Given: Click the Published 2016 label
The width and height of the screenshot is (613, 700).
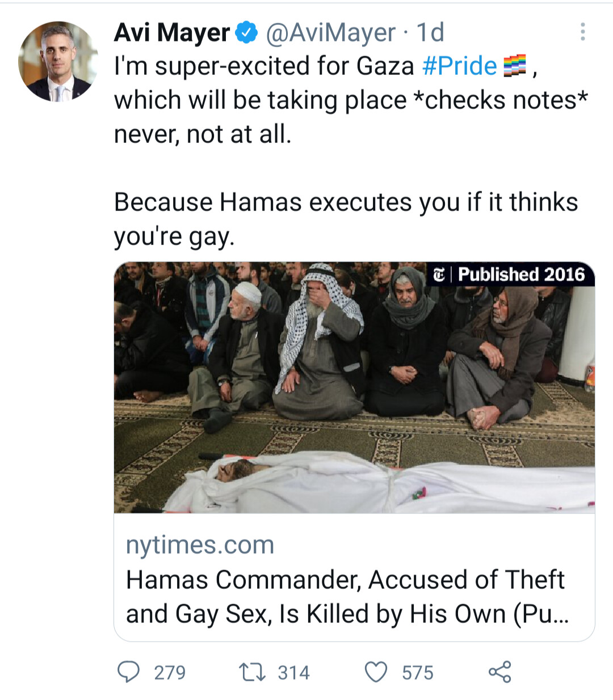Looking at the screenshot, I should (x=521, y=275).
